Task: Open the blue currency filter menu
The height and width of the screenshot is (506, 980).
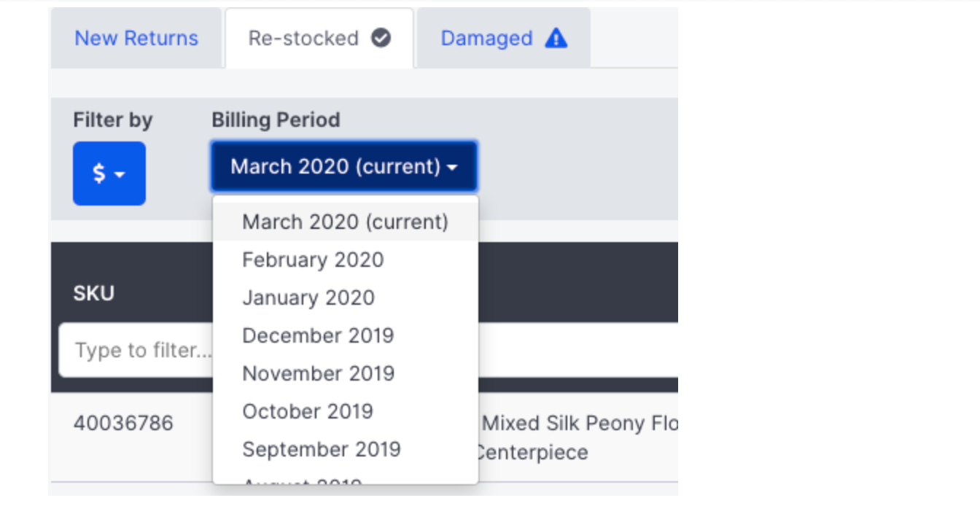Action: [109, 174]
